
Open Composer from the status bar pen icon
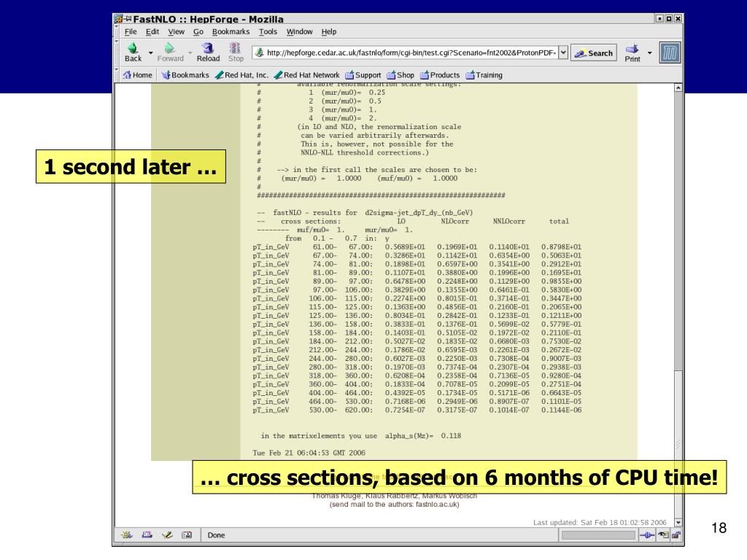(167, 534)
